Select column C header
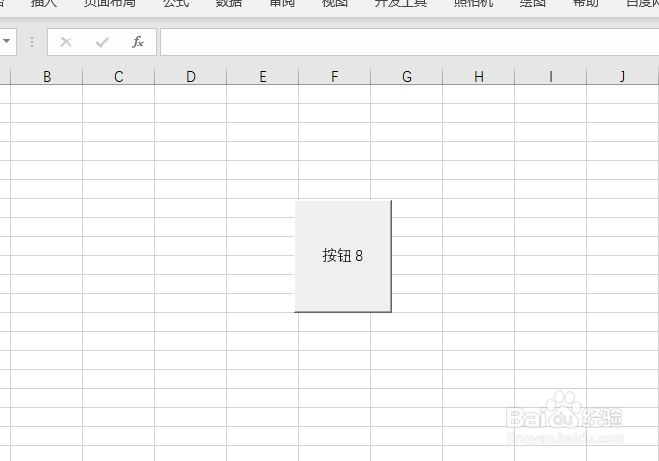 [119, 76]
